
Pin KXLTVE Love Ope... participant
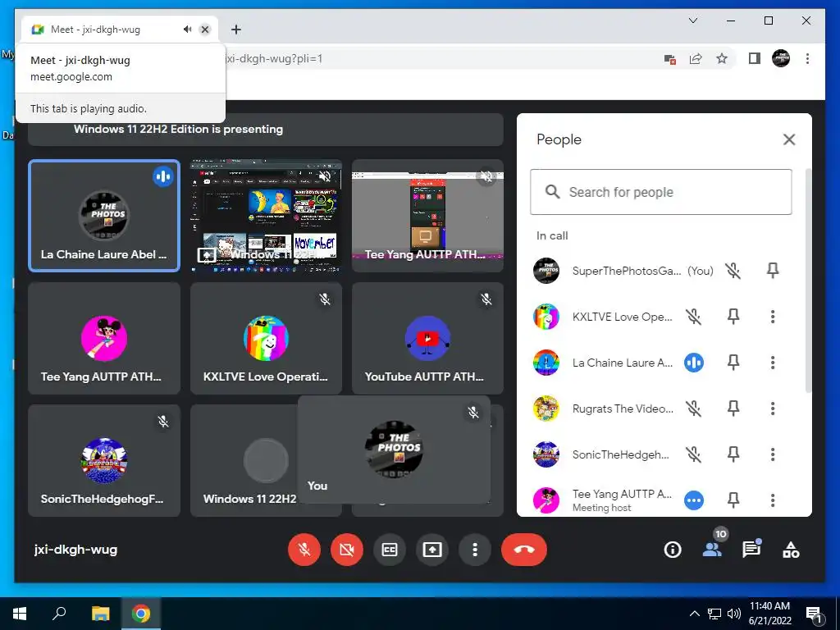(x=733, y=317)
